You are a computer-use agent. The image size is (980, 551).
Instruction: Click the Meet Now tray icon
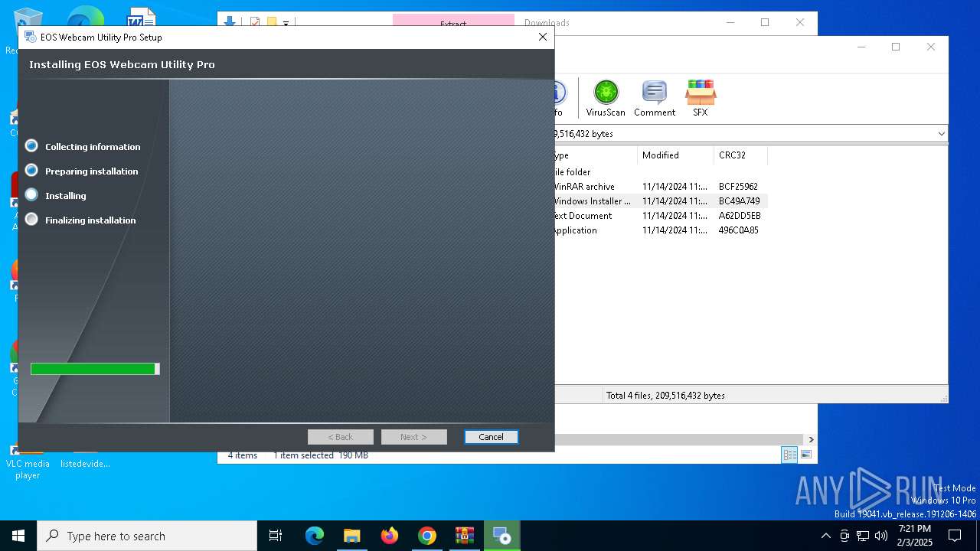[844, 536]
